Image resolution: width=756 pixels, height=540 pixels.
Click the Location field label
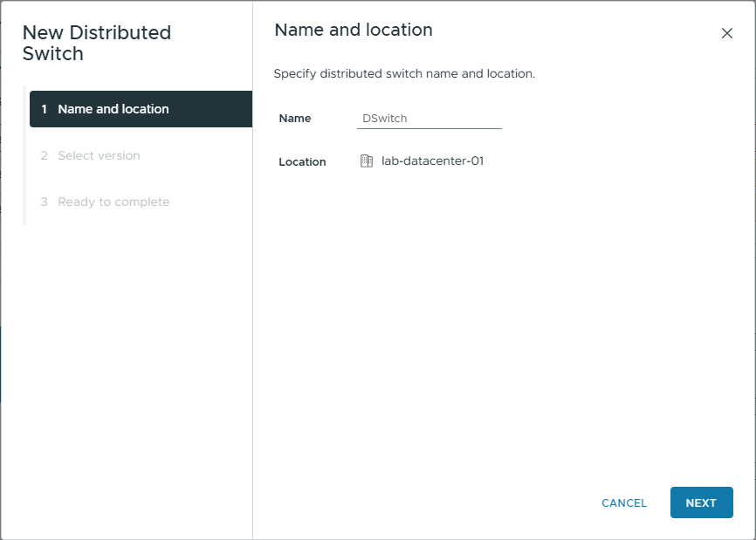(302, 162)
